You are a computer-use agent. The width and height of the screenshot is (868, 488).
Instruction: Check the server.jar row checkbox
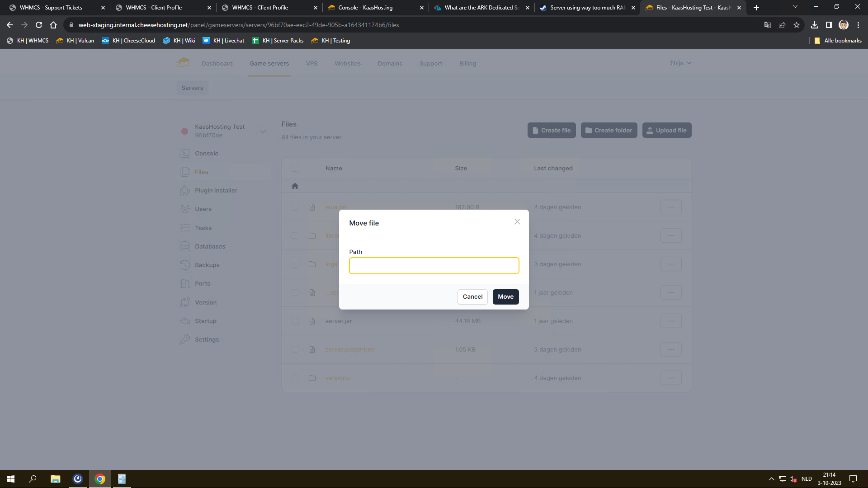[295, 321]
